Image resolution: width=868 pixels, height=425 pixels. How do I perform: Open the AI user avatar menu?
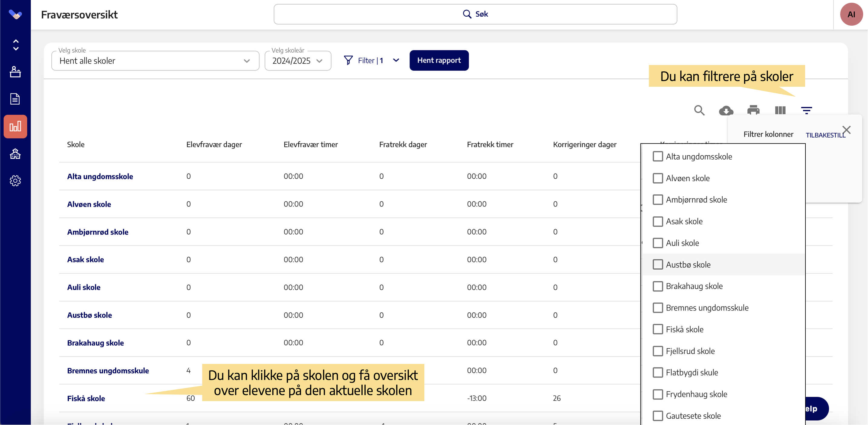pos(851,15)
